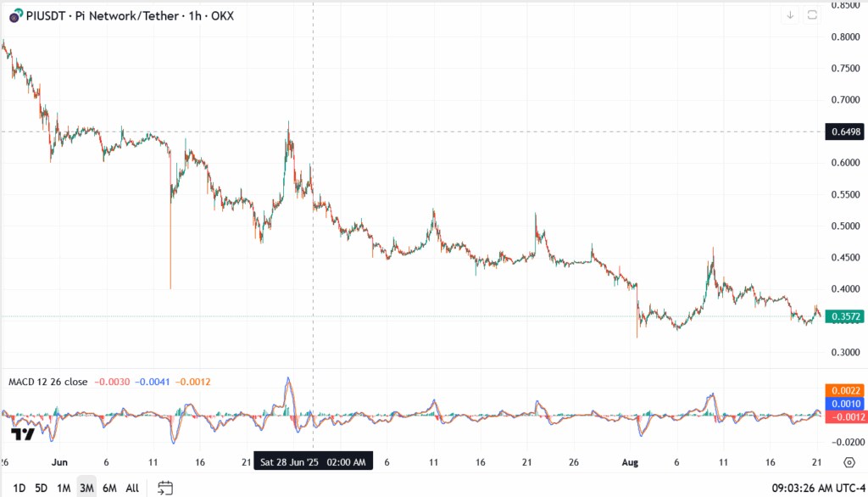The image size is (868, 497).
Task: Select the 1M time range
Action: (x=64, y=489)
